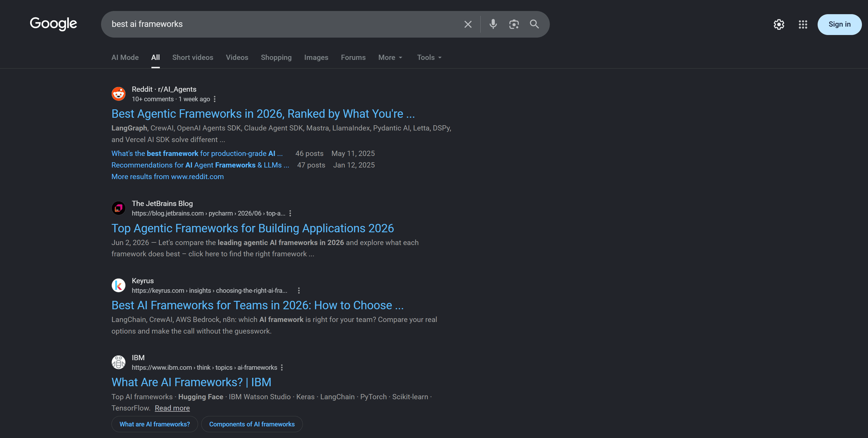Clear the search box with the X icon
The height and width of the screenshot is (438, 868).
pyautogui.click(x=468, y=24)
